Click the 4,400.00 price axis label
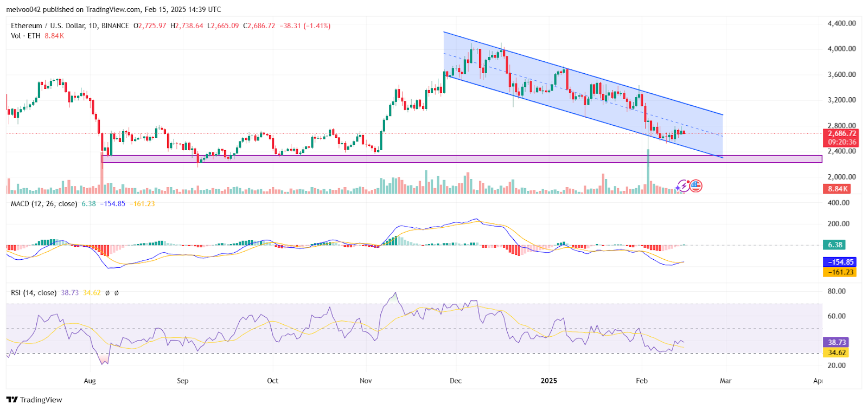Image resolution: width=868 pixels, height=410 pixels. pyautogui.click(x=841, y=23)
